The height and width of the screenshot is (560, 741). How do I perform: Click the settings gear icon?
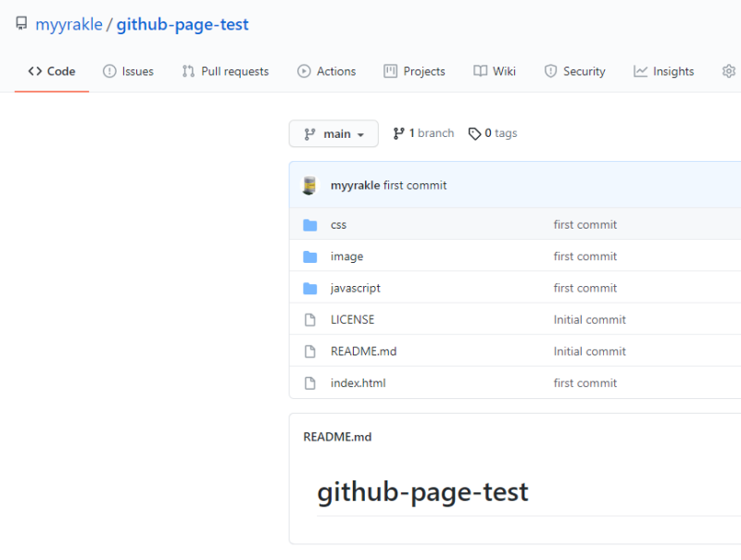tap(729, 71)
